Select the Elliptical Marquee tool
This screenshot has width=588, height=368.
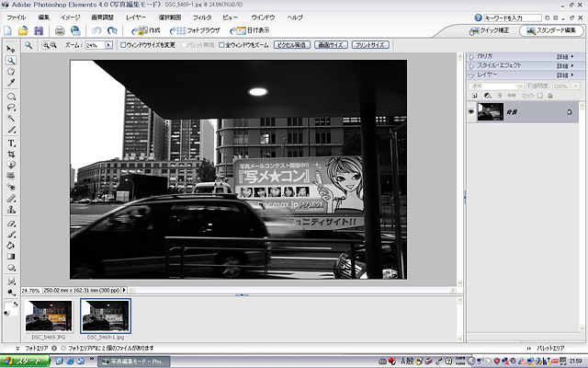click(11, 97)
